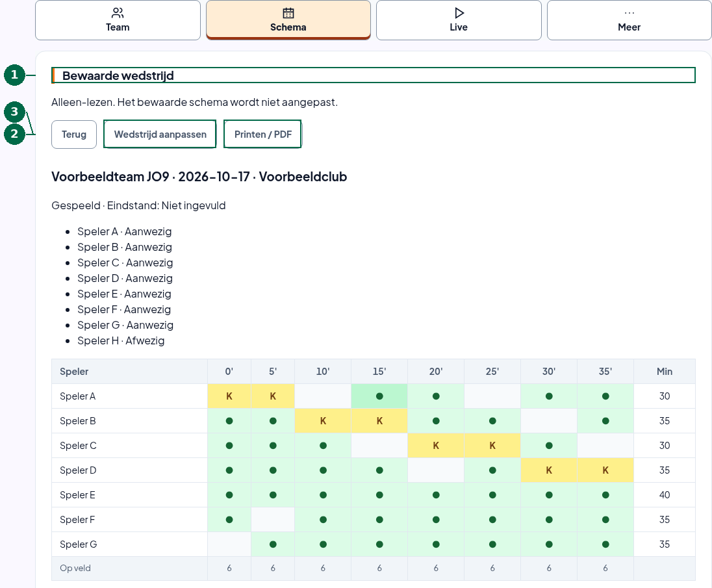Select 'Speler G · Aanwezig' in attendance list
Screen dimensions: 712x588
[x=125, y=325]
